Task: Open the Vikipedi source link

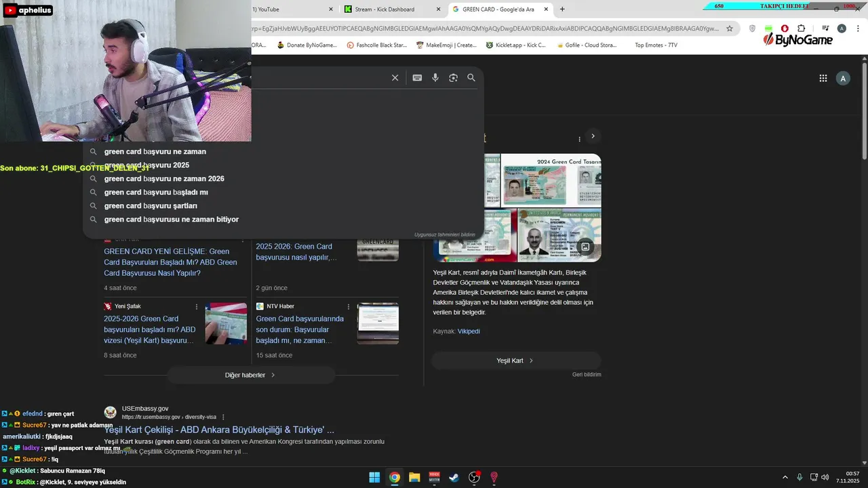Action: click(x=469, y=331)
